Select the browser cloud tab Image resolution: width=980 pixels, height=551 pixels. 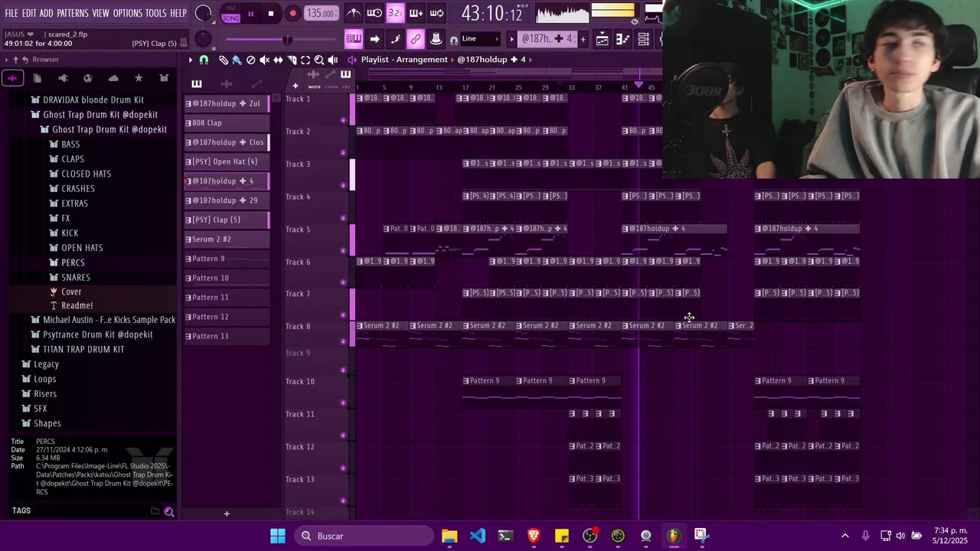tap(113, 78)
